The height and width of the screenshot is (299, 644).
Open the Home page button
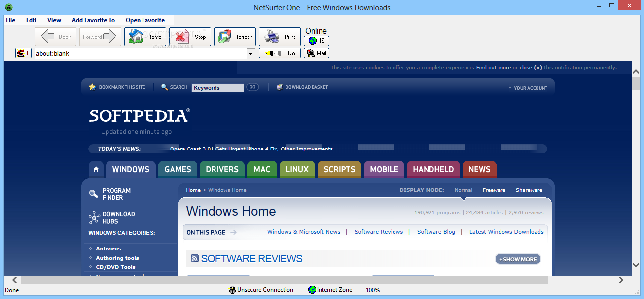click(x=145, y=37)
